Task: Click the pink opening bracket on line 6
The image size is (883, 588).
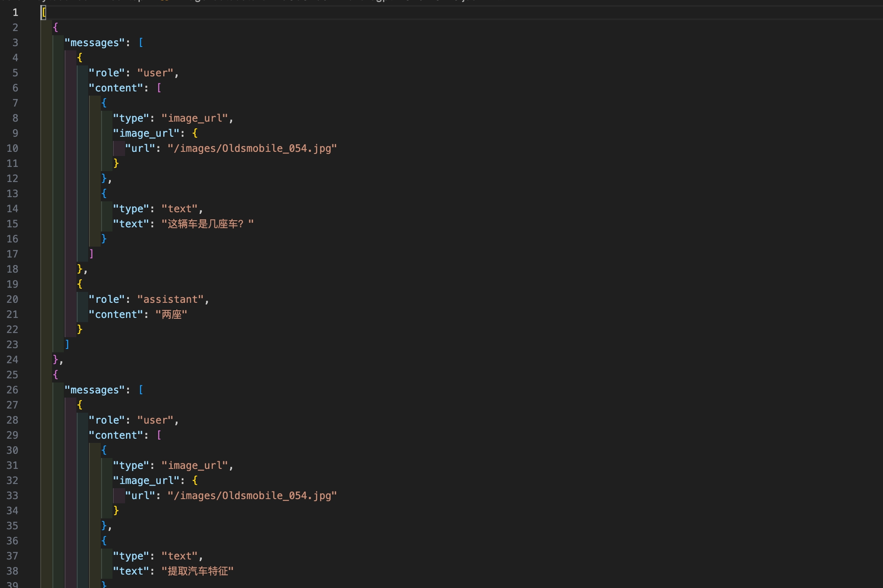Action: tap(159, 88)
